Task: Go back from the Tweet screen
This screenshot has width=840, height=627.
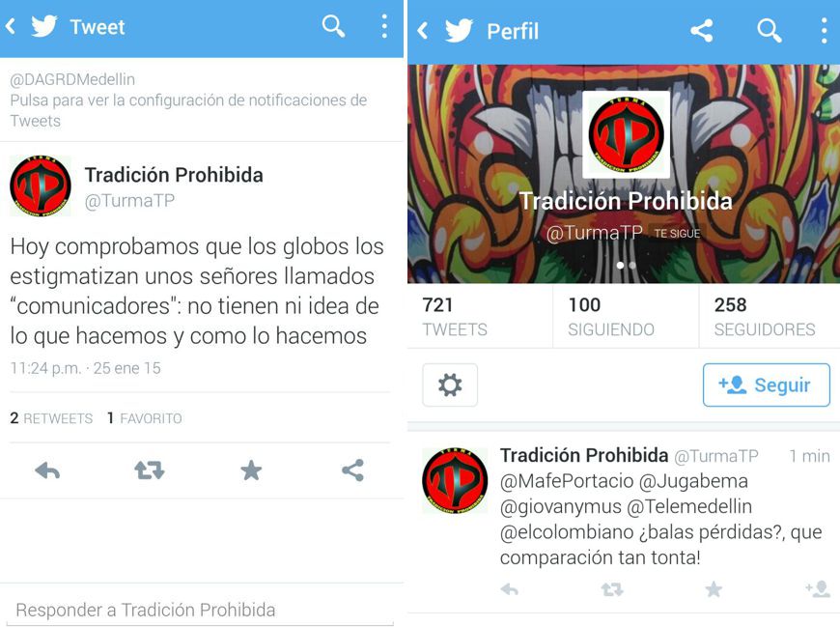Action: 11,26
